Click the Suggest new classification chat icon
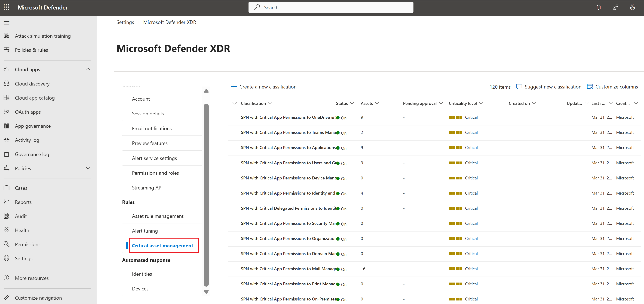Image resolution: width=644 pixels, height=304 pixels. [519, 87]
